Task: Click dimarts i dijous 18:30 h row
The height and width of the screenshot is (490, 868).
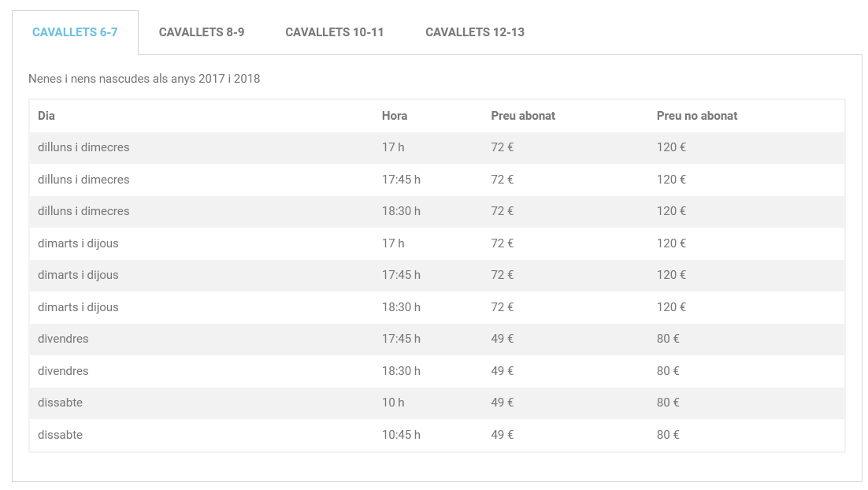Action: (x=437, y=307)
